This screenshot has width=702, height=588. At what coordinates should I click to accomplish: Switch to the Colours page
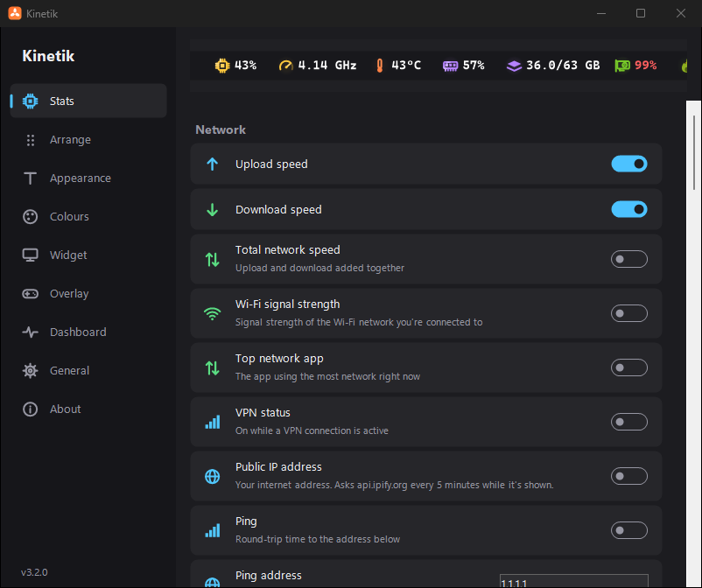88,217
